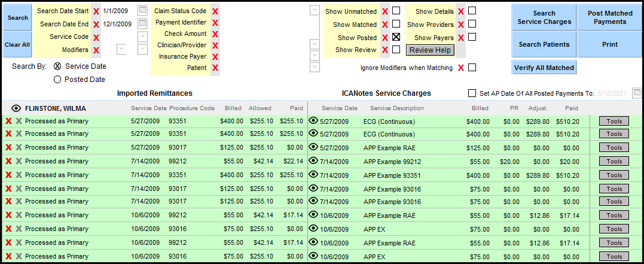Image resolution: width=644 pixels, height=264 pixels.
Task: Click Service Description column header
Action: tap(396, 108)
